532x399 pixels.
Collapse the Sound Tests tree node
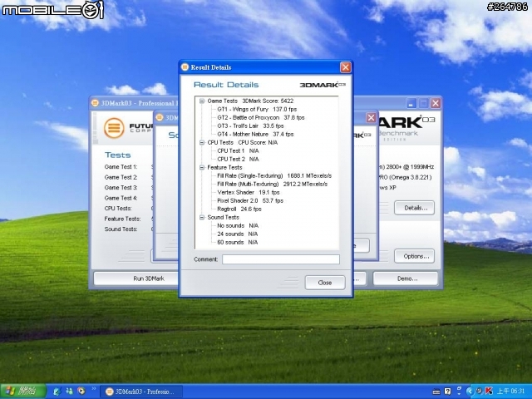point(202,217)
